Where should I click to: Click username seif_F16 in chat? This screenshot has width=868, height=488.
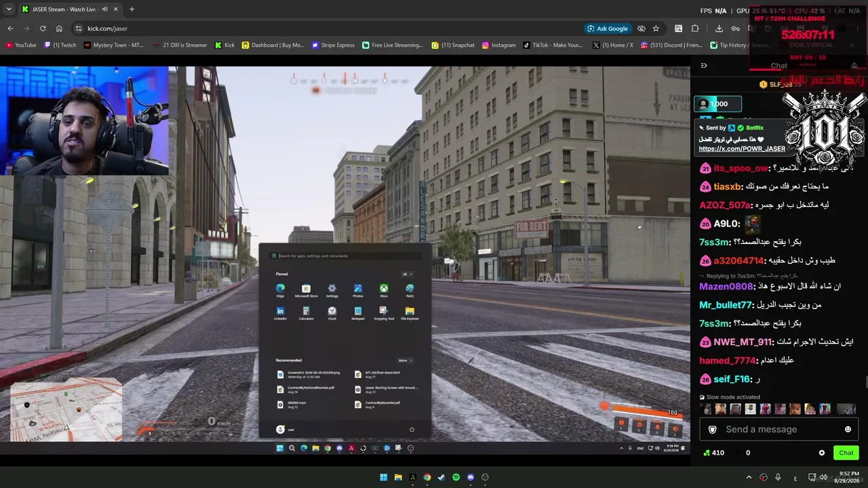732,379
